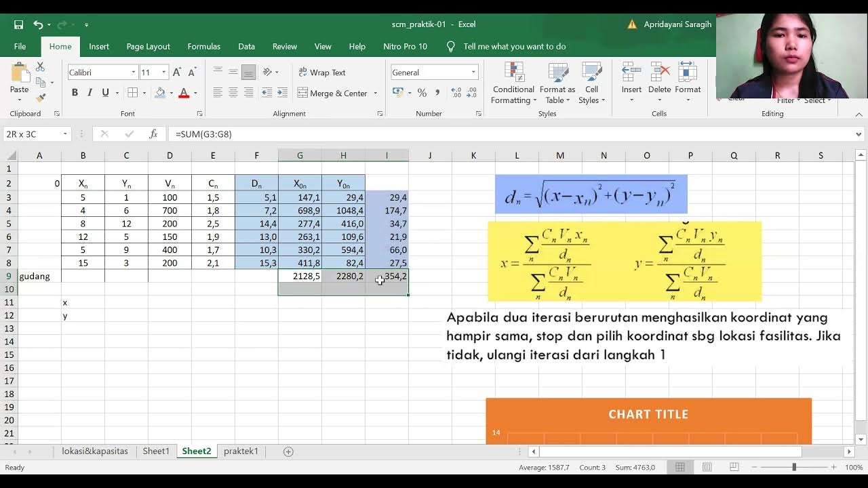Increase font size with large A icon
Viewport: 868px width, 488px height.
coord(177,73)
